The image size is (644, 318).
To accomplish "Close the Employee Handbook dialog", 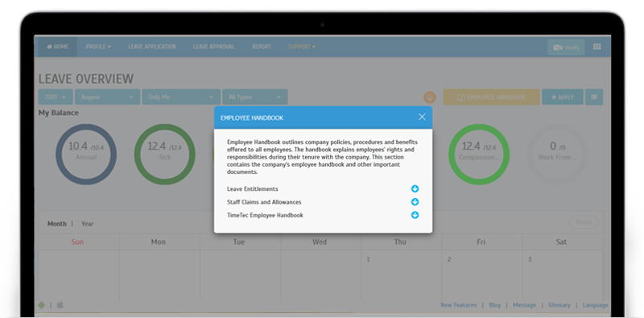I will [x=422, y=117].
